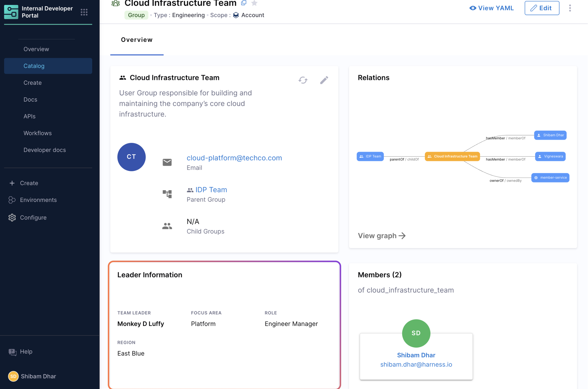Click the View YAML link

pos(492,8)
